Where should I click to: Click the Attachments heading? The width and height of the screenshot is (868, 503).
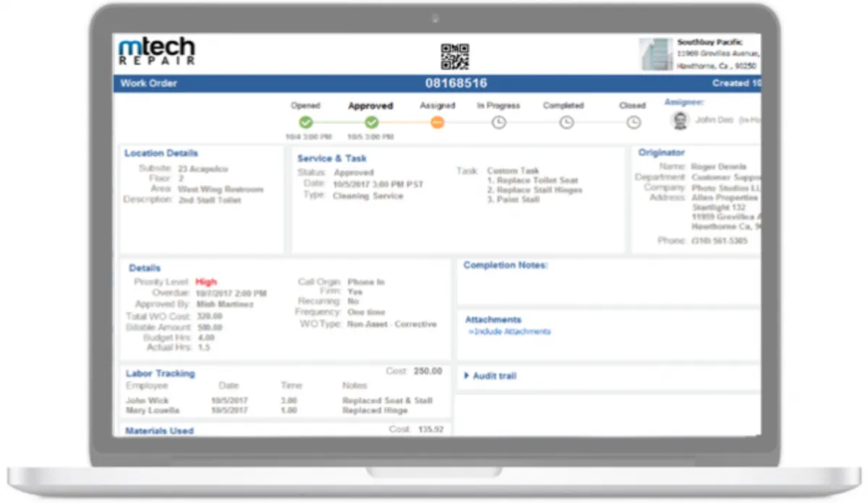[493, 319]
